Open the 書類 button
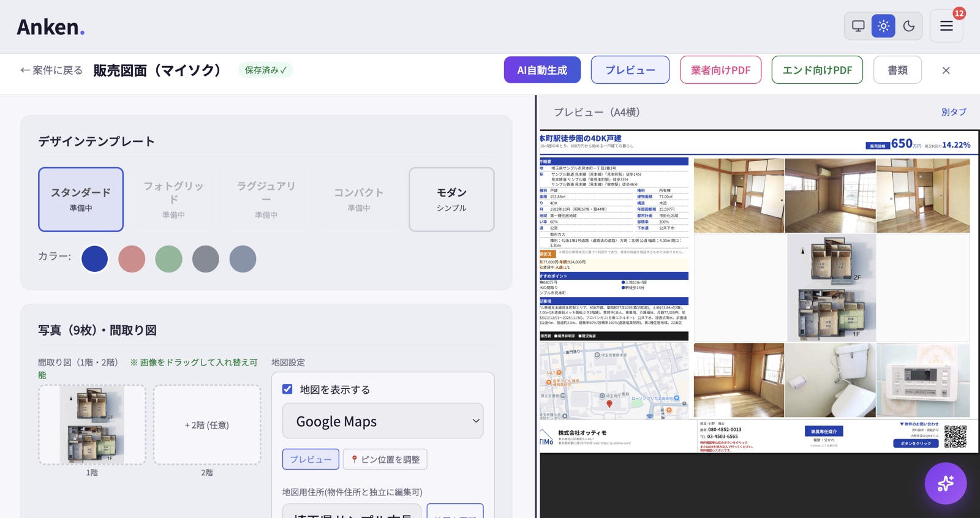 pos(897,70)
